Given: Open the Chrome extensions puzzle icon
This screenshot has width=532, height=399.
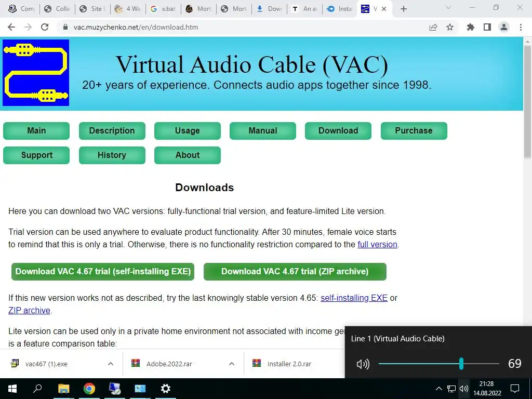Looking at the screenshot, I should [x=471, y=27].
